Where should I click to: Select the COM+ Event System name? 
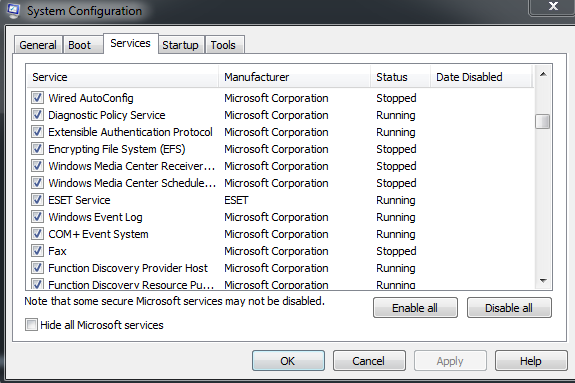coord(98,234)
